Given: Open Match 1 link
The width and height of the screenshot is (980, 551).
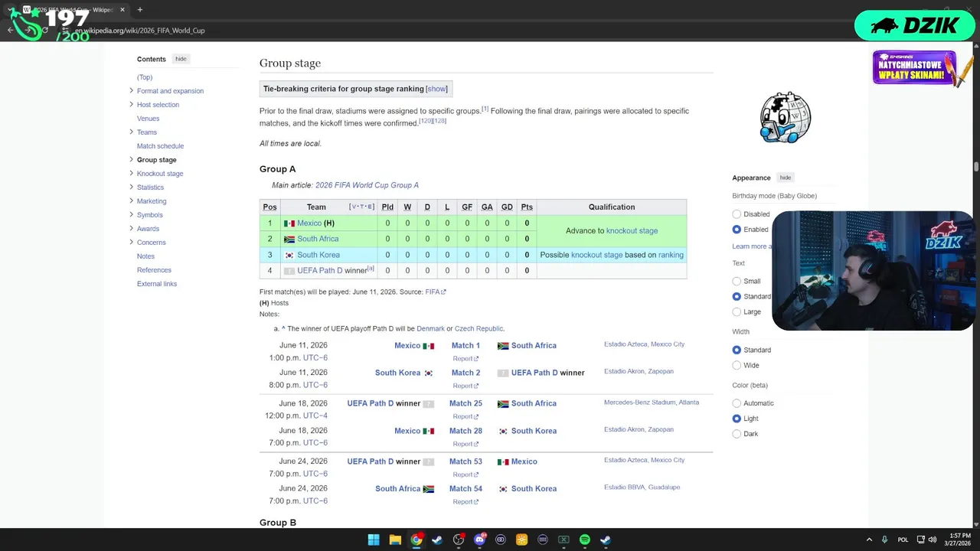Looking at the screenshot, I should tap(465, 346).
